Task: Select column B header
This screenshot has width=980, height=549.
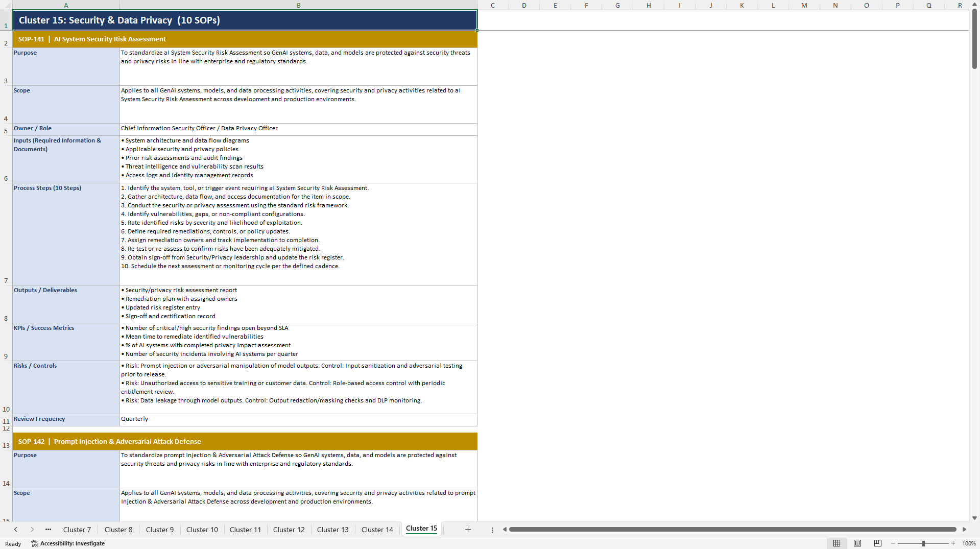Action: pos(299,5)
